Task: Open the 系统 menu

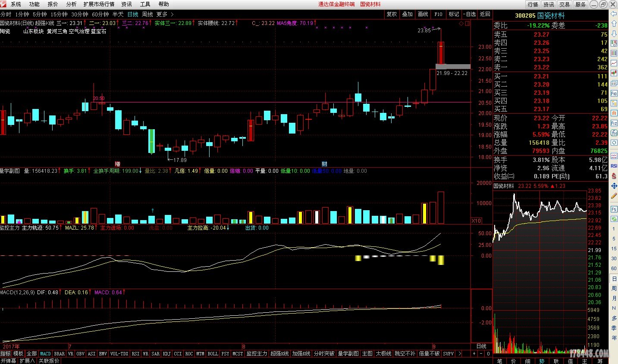Action: (16, 4)
